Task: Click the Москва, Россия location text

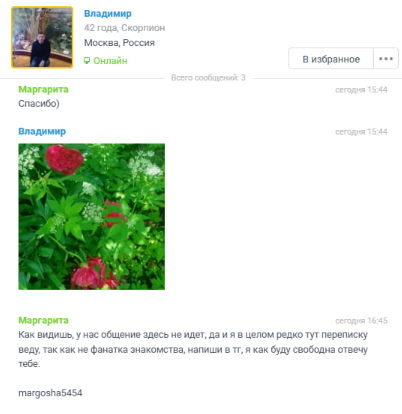Action: 119,43
